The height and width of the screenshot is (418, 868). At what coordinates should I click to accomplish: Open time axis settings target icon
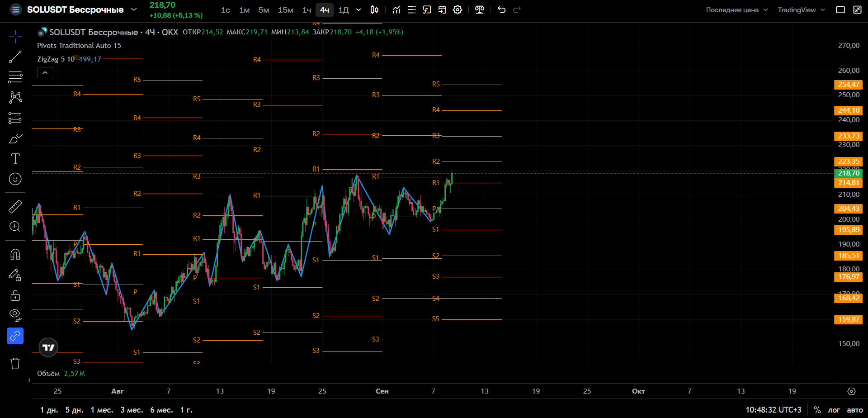[x=851, y=391]
